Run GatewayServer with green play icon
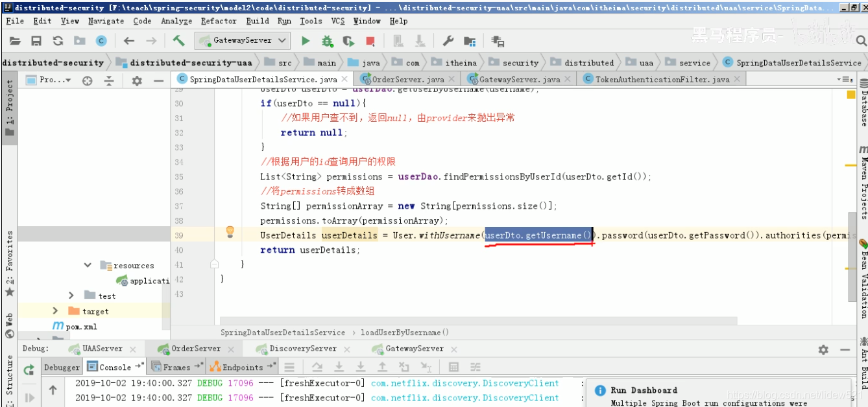868x407 pixels. 306,41
